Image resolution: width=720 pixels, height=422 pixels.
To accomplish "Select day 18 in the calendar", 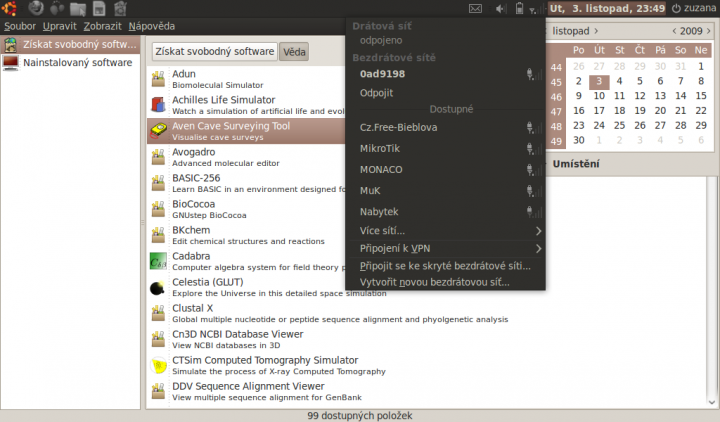I will (x=619, y=111).
